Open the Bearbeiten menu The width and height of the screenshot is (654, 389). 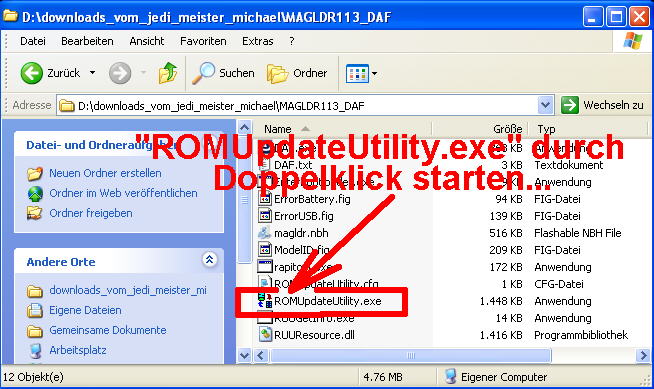pos(87,41)
